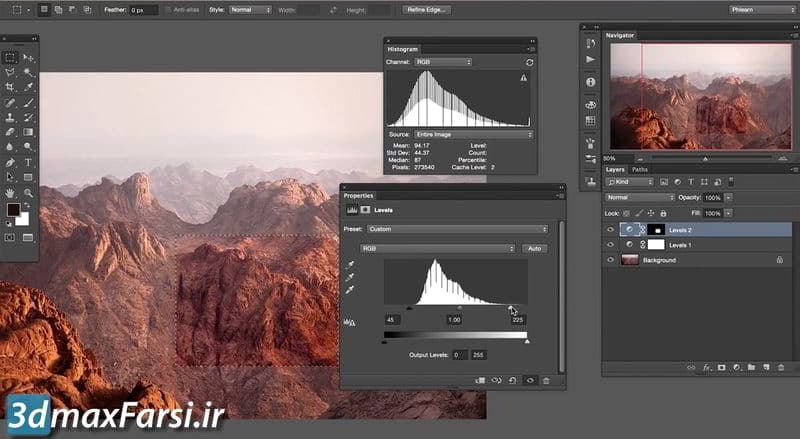Image resolution: width=800 pixels, height=439 pixels.
Task: Select the Rectangular Marquee tool
Action: pyautogui.click(x=10, y=58)
